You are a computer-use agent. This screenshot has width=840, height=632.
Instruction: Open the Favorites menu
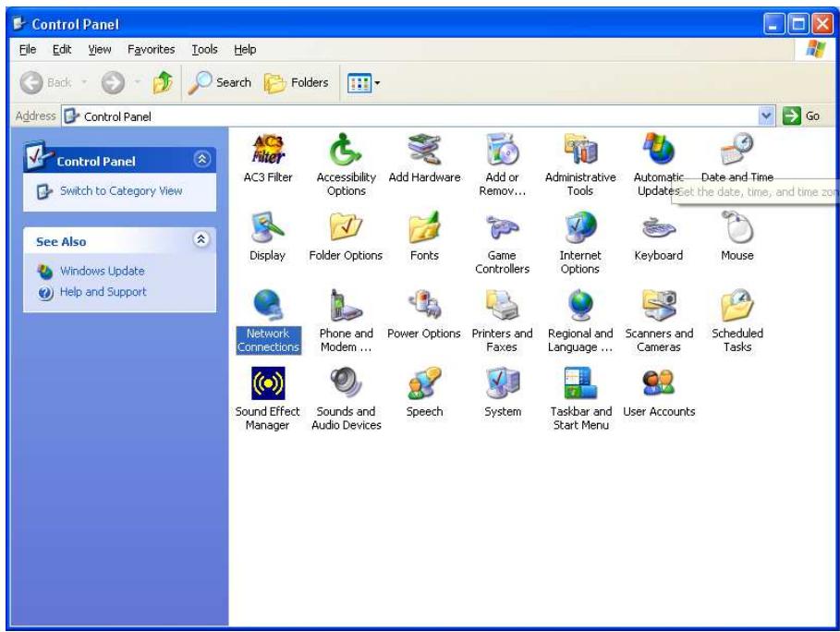coord(151,49)
